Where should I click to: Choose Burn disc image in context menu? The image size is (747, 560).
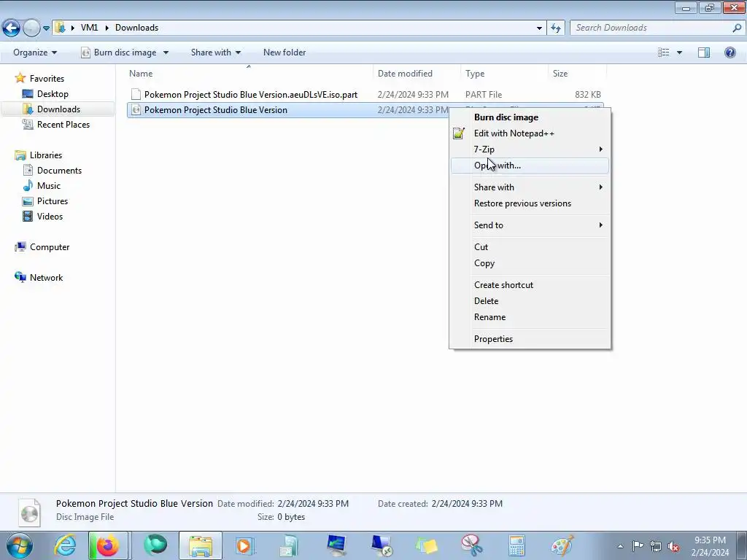click(530, 117)
